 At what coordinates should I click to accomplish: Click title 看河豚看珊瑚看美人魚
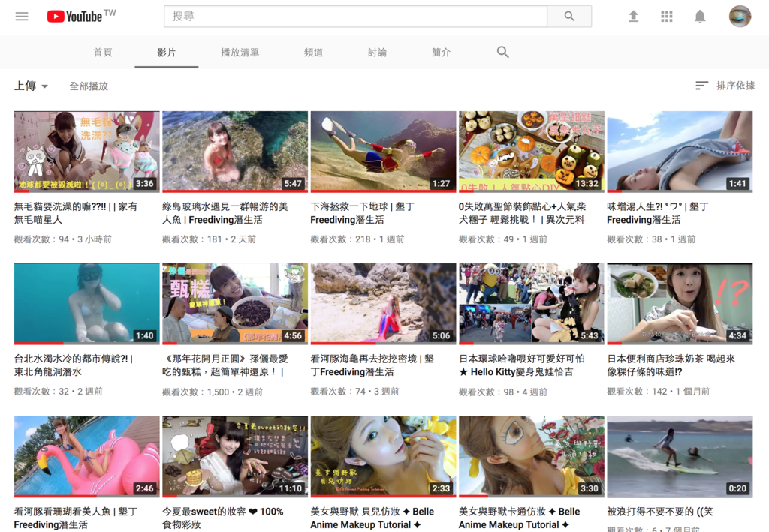pyautogui.click(x=76, y=518)
